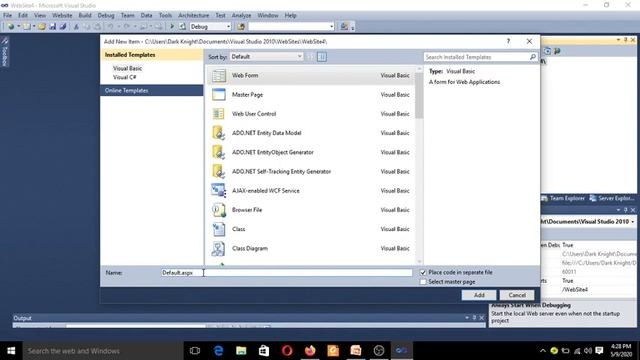Open the Properties object selector dropdown
640x360 pixels.
click(633, 222)
